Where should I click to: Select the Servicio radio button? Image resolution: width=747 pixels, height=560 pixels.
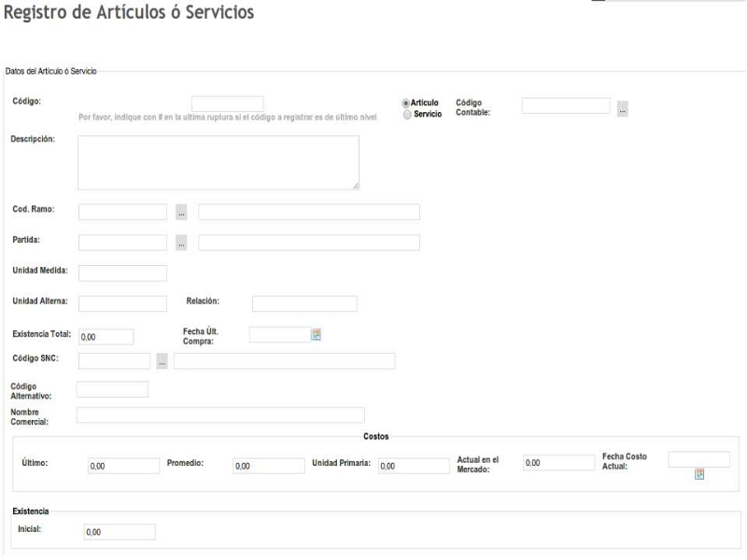[x=406, y=115]
